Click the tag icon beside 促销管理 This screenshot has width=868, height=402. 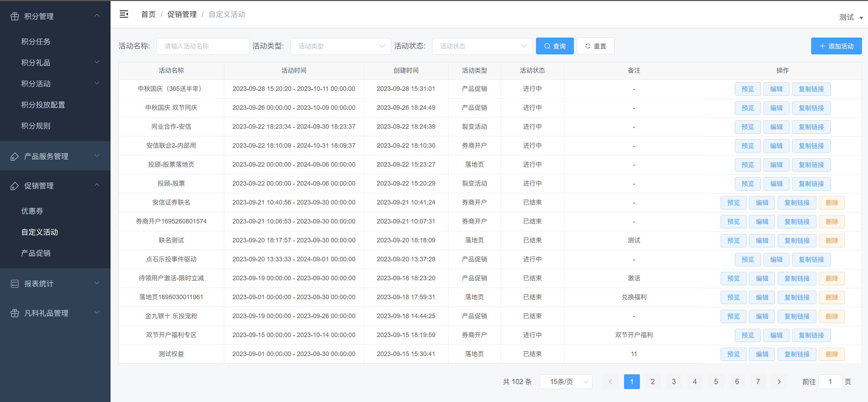(15, 186)
